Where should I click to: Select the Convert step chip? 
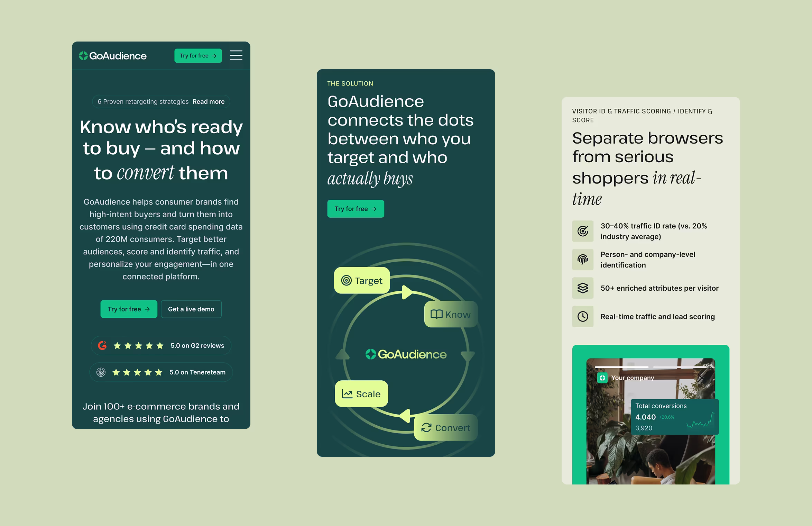pos(446,428)
